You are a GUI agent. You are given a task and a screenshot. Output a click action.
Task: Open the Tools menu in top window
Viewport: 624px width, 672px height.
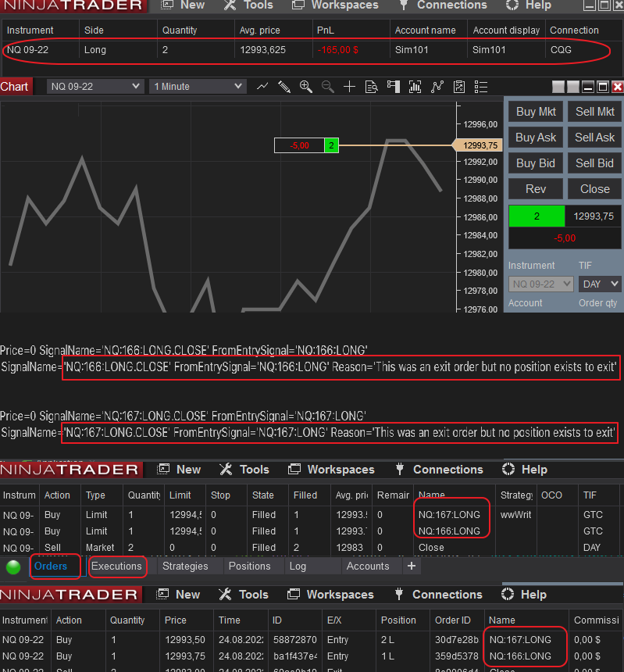click(x=249, y=5)
